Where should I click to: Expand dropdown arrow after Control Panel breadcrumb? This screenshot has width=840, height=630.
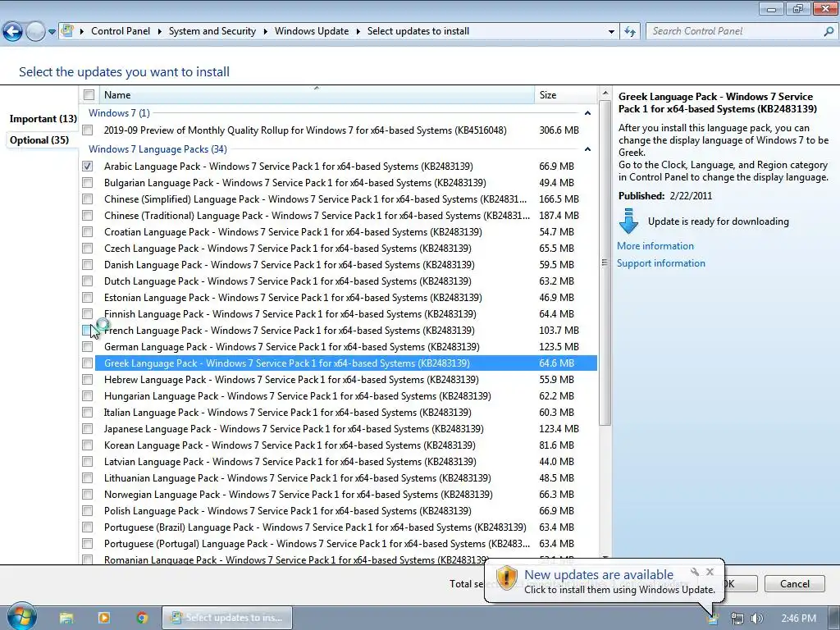(x=160, y=32)
